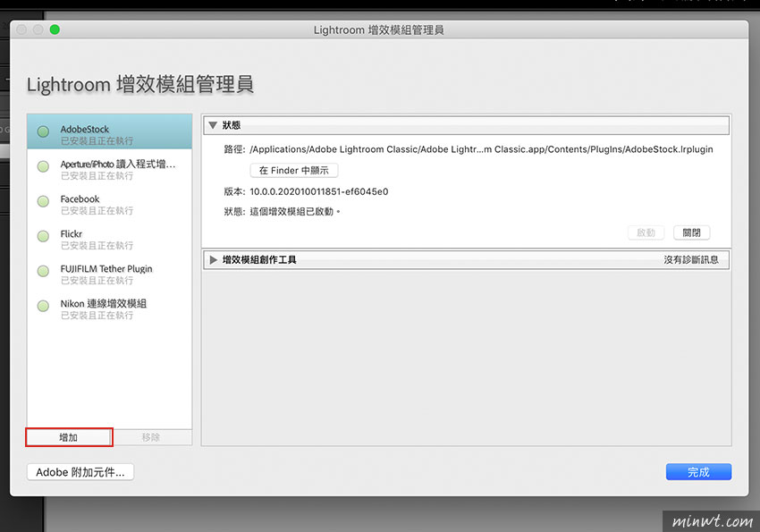Click the 增加 button to add plugin
This screenshot has width=760, height=532.
(69, 437)
